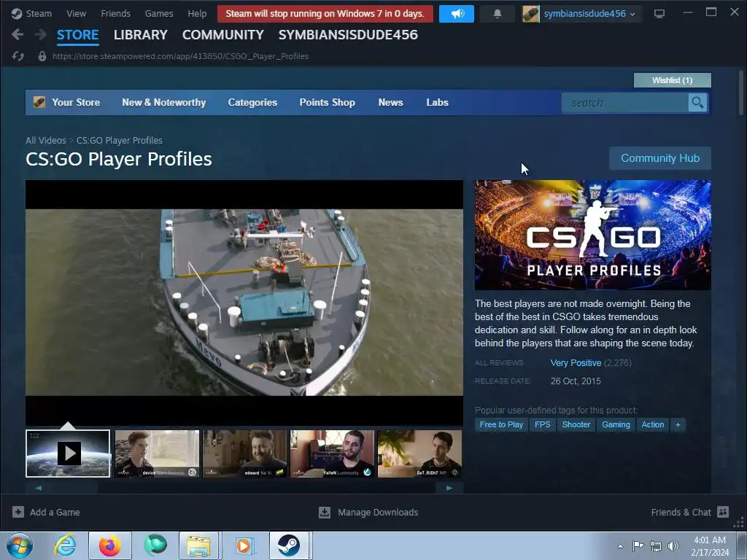Switch to the LIBRARY tab
The width and height of the screenshot is (747, 560).
(141, 35)
